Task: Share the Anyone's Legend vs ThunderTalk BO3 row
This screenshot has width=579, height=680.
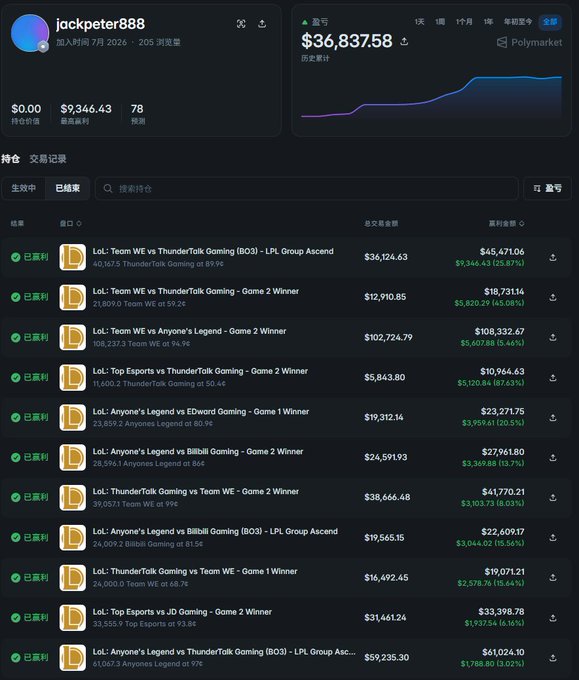Action: (553, 658)
